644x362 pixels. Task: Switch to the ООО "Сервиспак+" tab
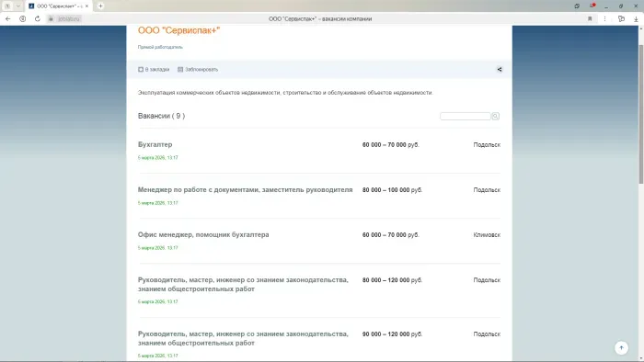(59, 6)
